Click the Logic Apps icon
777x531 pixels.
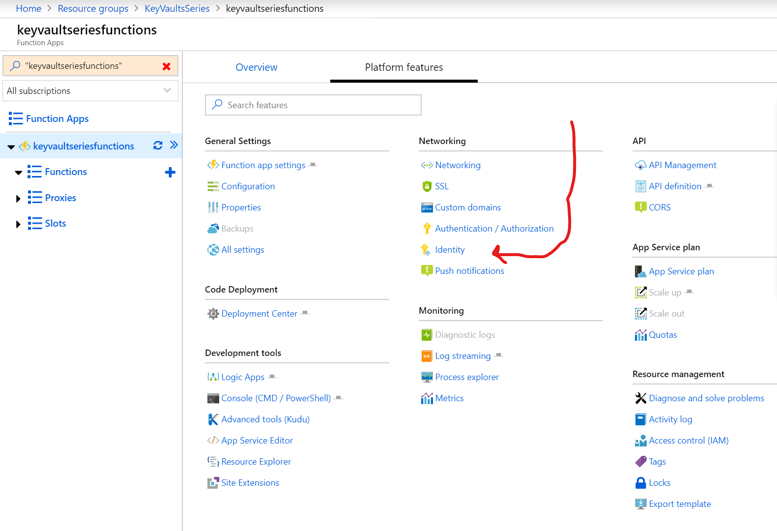[x=213, y=377]
